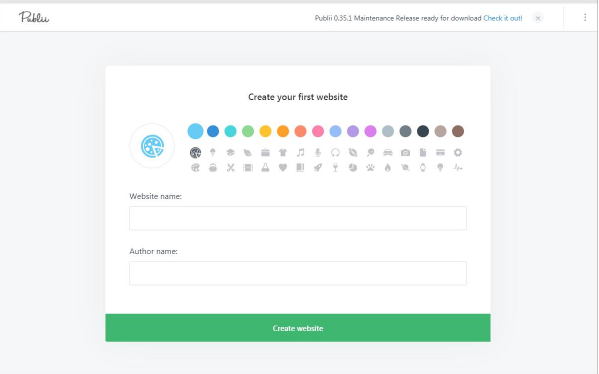Dismiss the update notification
This screenshot has width=599, height=374.
click(x=538, y=18)
